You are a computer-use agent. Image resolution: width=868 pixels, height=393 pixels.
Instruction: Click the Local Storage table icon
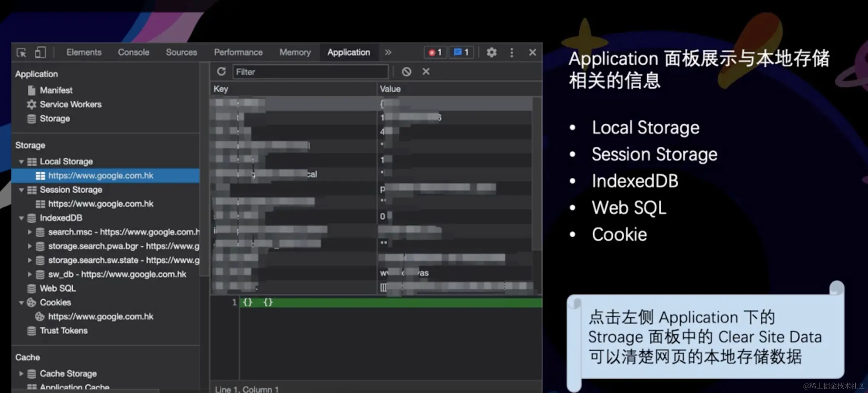32,162
